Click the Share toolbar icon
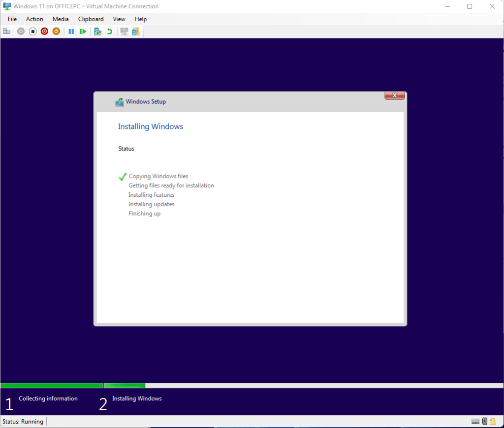This screenshot has width=504, height=428. [135, 31]
